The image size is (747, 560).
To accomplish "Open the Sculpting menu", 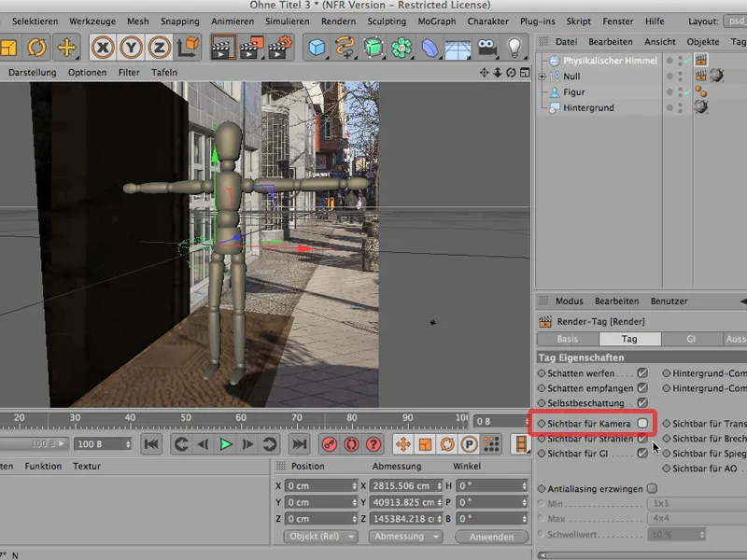I will [387, 21].
